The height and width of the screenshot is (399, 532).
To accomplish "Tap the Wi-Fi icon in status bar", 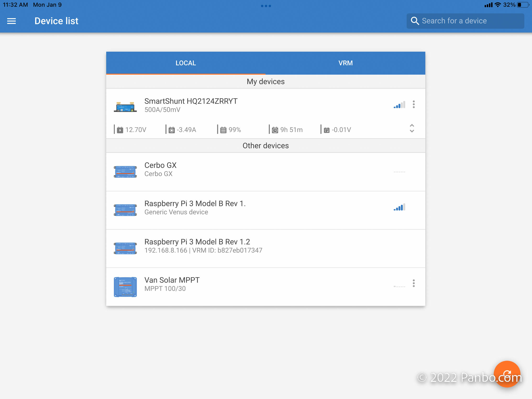I will (498, 5).
